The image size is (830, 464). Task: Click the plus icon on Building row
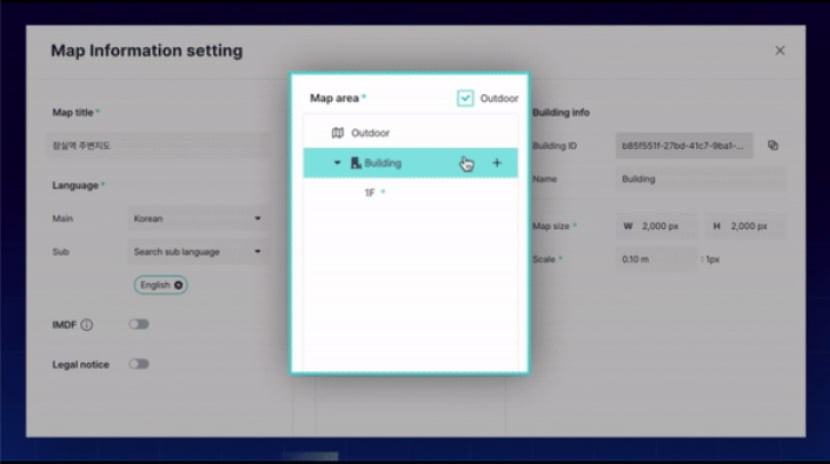tap(497, 163)
